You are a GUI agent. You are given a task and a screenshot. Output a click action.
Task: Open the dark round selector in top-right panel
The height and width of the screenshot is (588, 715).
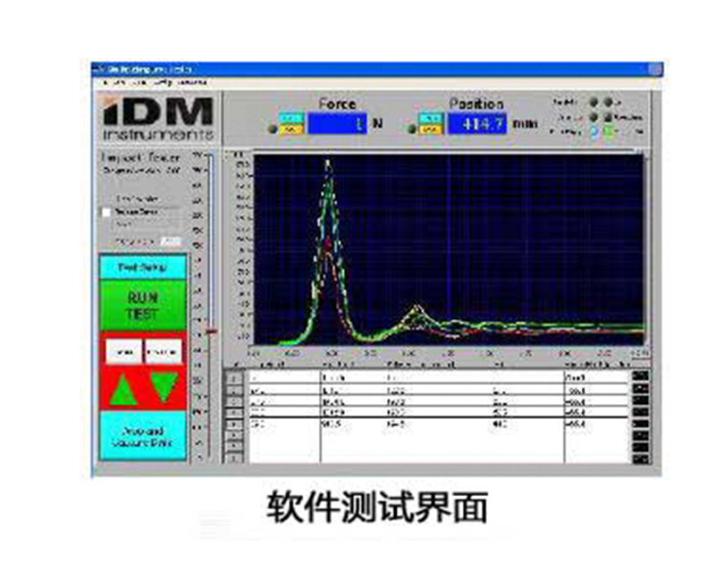click(595, 100)
